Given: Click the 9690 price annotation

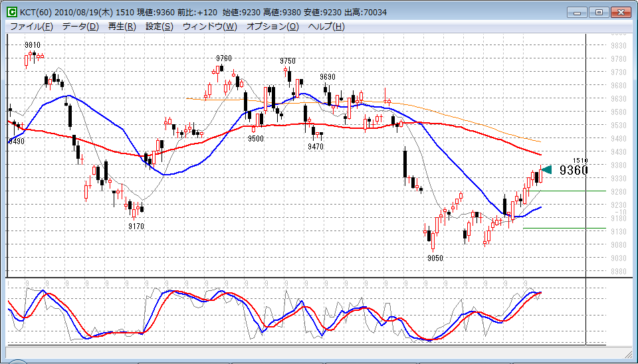Looking at the screenshot, I should [x=328, y=77].
